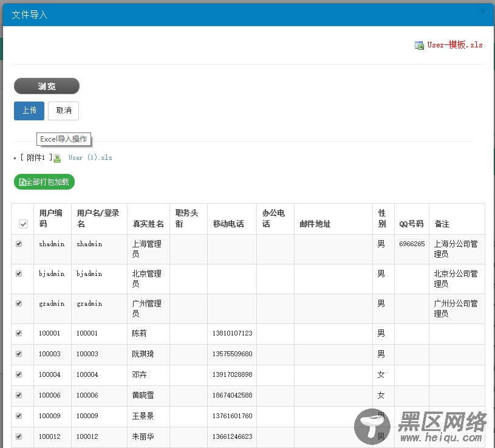Image resolution: width=495 pixels, height=448 pixels.
Task: Toggle the select-all checkbox in table header
Action: (23, 224)
